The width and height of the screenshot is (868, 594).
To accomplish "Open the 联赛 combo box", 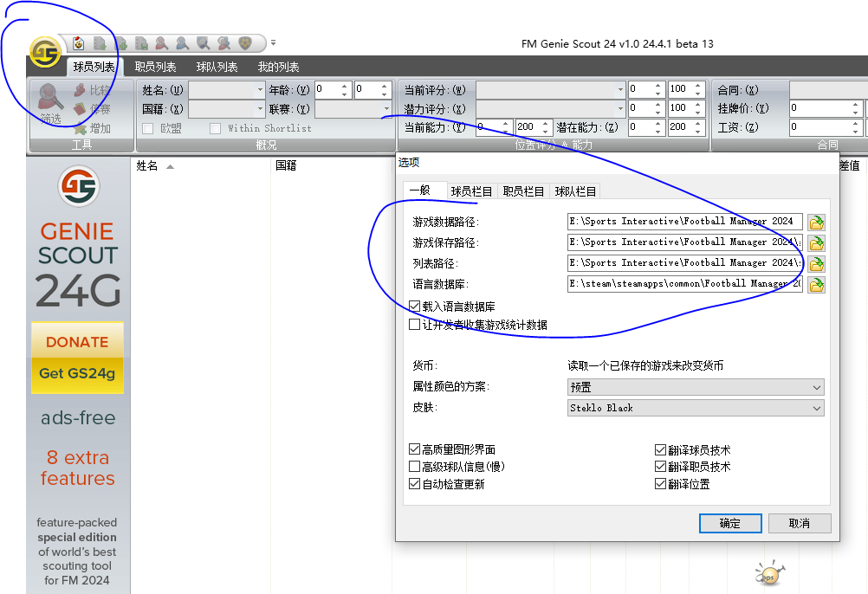I will [353, 109].
